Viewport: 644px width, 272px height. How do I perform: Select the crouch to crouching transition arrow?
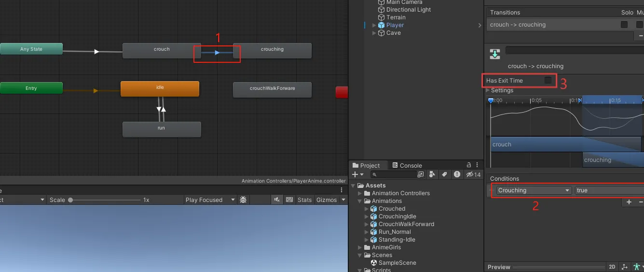click(x=217, y=52)
